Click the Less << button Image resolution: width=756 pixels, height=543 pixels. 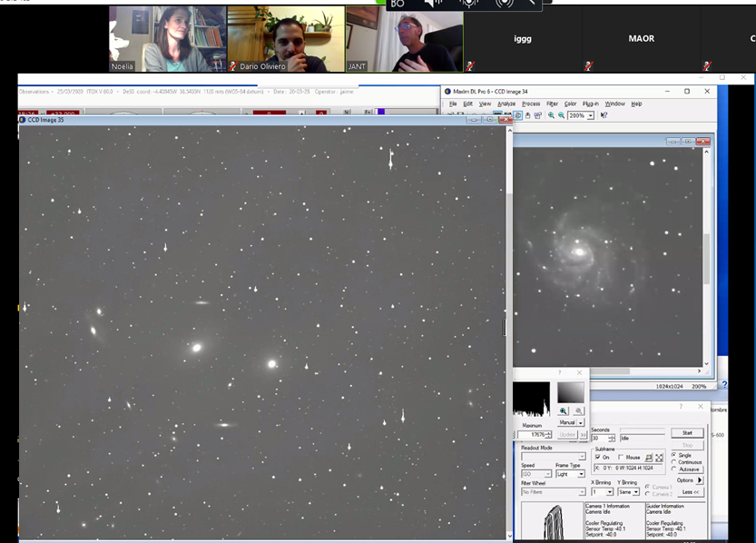point(691,492)
